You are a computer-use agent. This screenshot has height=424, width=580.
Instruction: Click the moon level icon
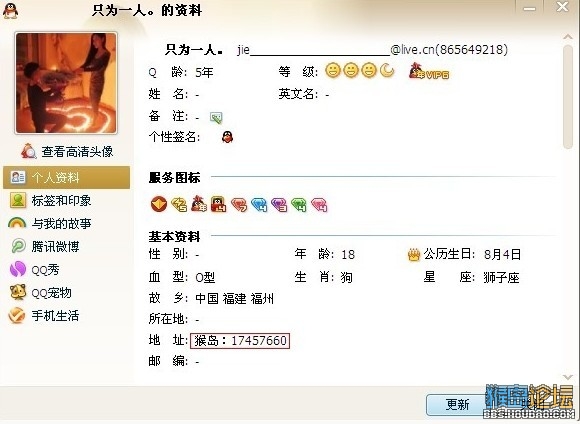click(387, 70)
